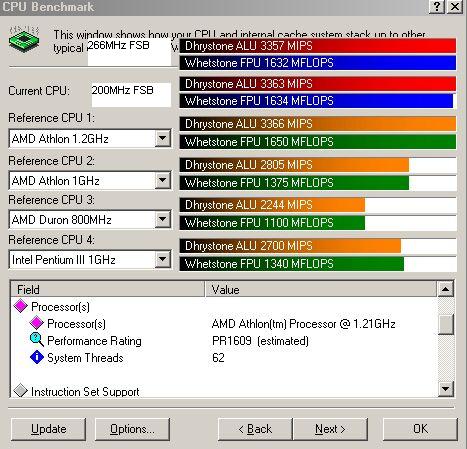The height and width of the screenshot is (449, 467).
Task: Open Reference CPU 3 dropdown showing AMD Duron 800MHz
Action: coord(163,219)
